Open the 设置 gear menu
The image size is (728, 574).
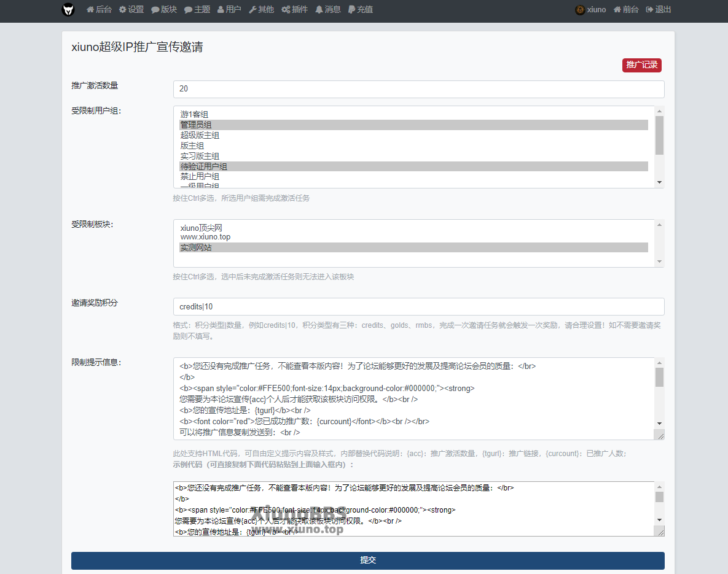131,10
